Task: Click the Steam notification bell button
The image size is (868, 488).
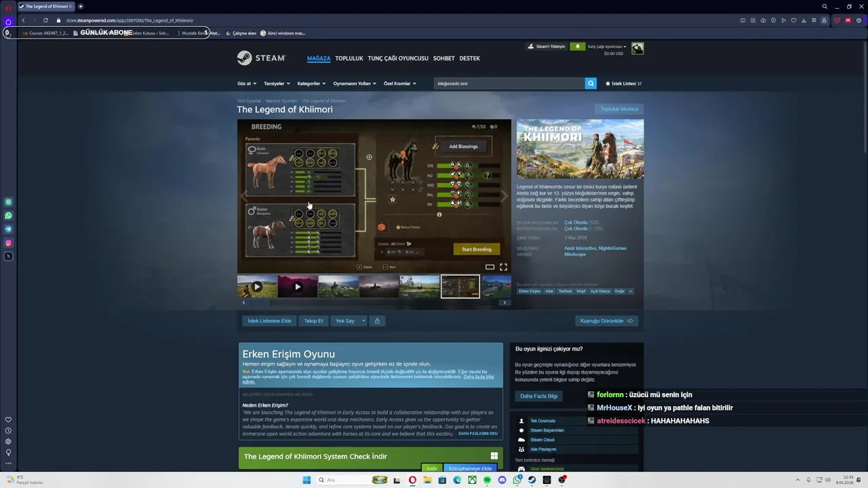Action: coord(577,46)
